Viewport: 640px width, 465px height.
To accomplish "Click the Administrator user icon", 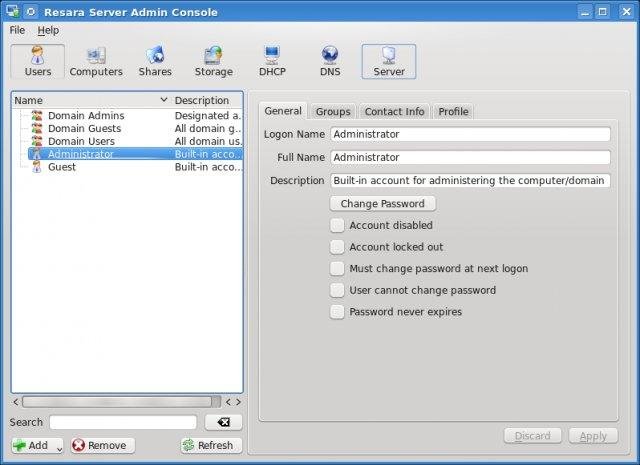I will pyautogui.click(x=37, y=154).
